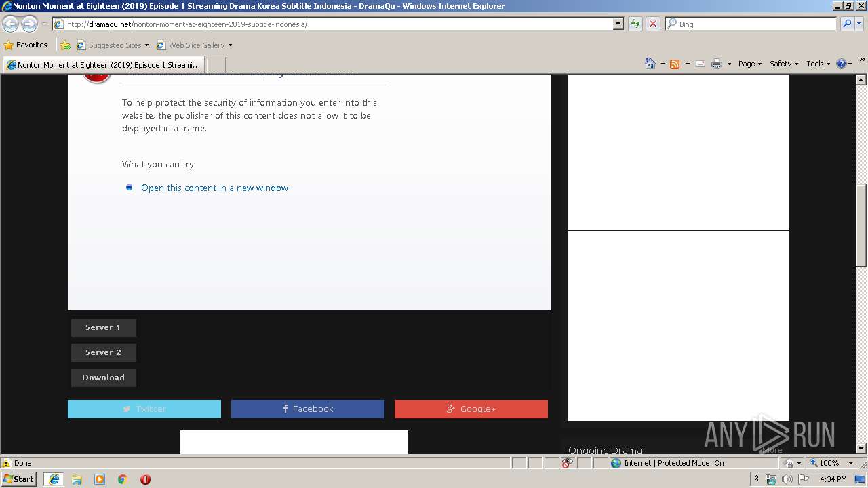Viewport: 868px width, 488px height.
Task: Expand the command bar overflow chevron
Action: (862, 61)
